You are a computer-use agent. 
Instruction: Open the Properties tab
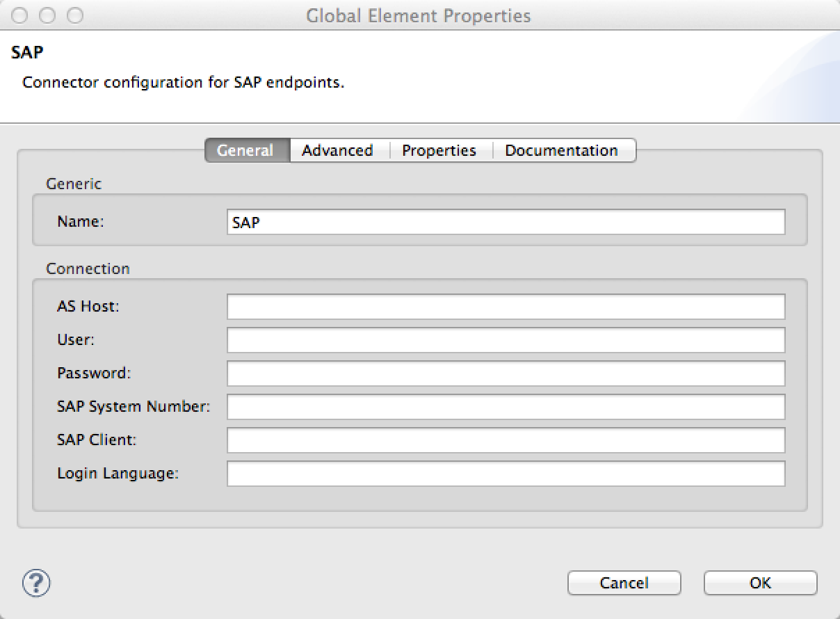pos(439,150)
